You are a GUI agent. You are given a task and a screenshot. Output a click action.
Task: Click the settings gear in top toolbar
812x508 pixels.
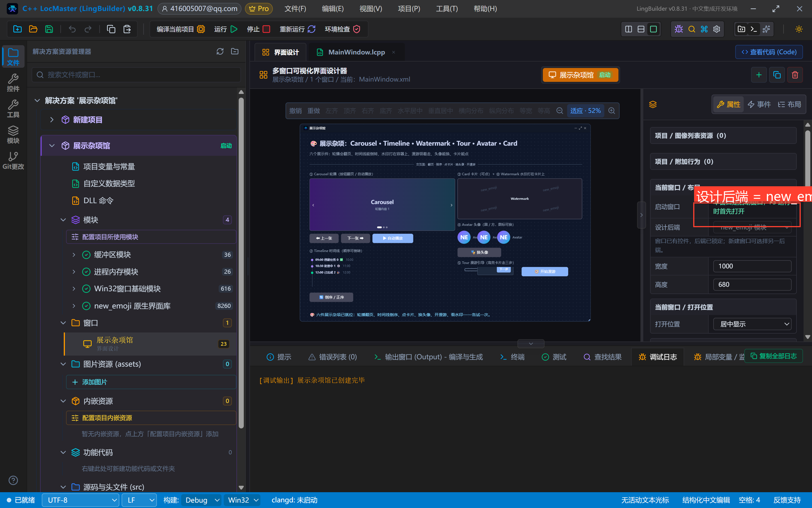click(717, 29)
